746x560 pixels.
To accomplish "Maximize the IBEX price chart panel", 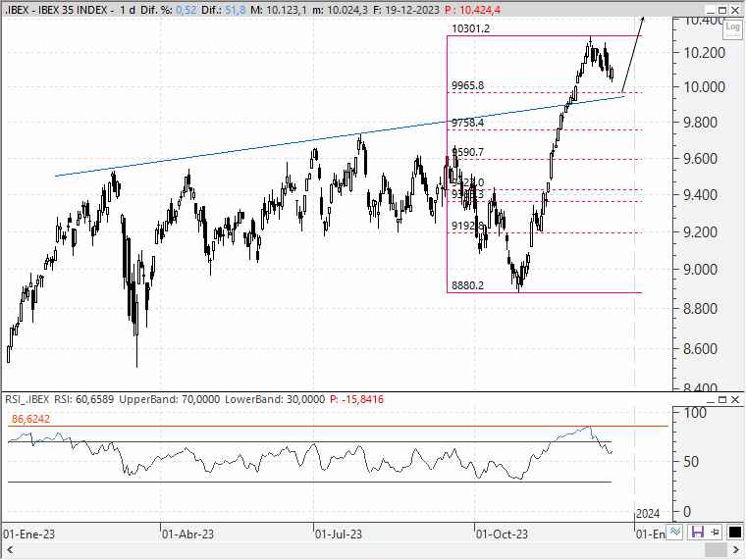I will point(722,11).
